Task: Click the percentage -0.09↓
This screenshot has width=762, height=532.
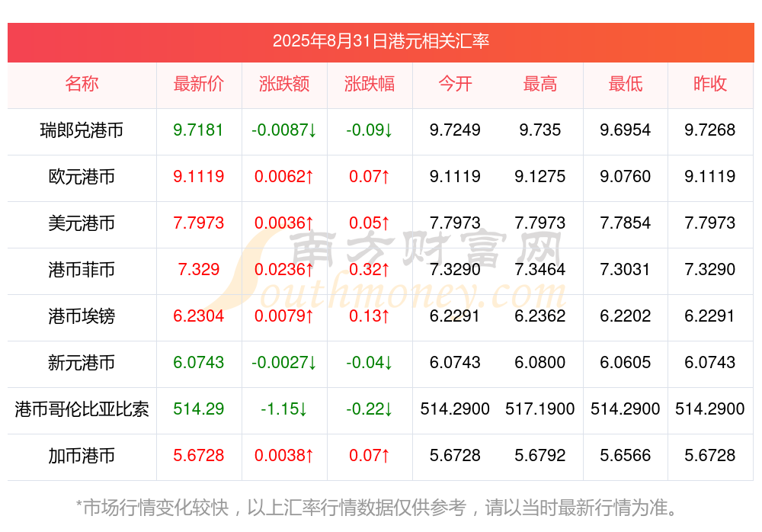Action: (370, 130)
